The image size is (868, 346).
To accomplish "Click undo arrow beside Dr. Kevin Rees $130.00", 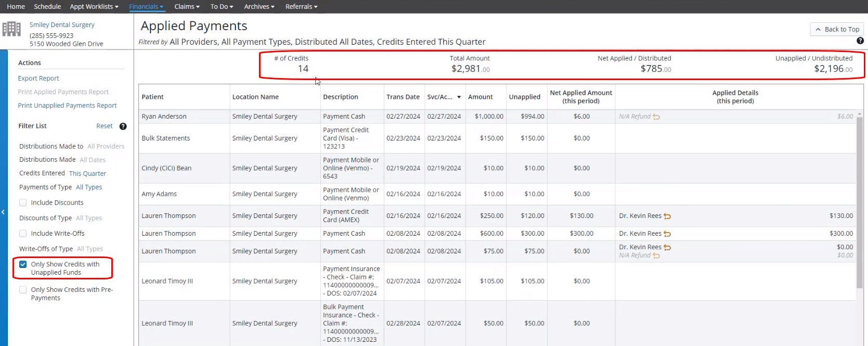I will pos(667,216).
